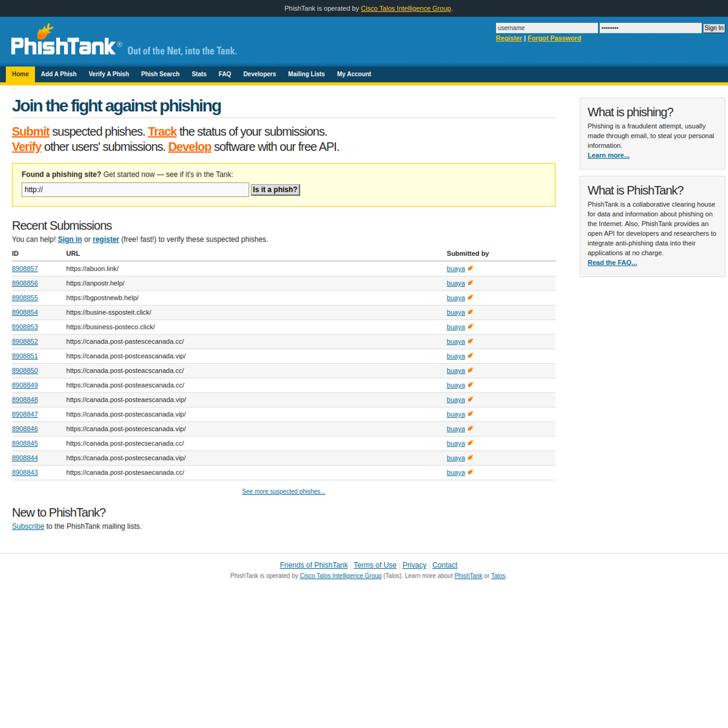Open buaya profile in row 8908849
The height and width of the screenshot is (728, 728).
tap(456, 385)
